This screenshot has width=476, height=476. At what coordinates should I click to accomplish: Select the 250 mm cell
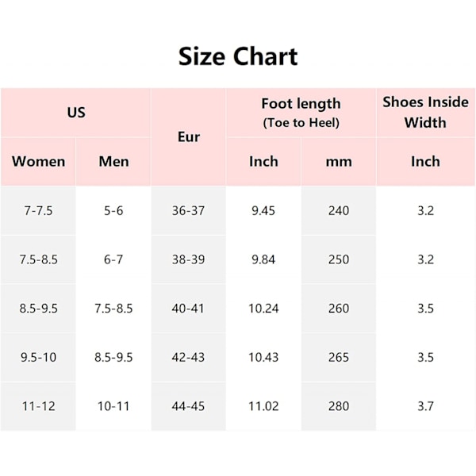(338, 259)
